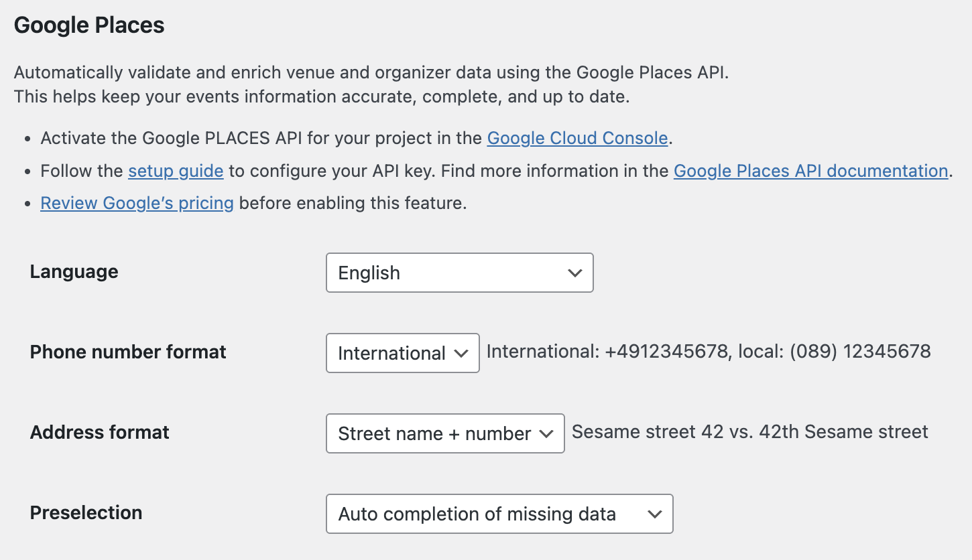972x560 pixels.
Task: Expand the Auto completion of missing data selector
Action: click(x=654, y=514)
